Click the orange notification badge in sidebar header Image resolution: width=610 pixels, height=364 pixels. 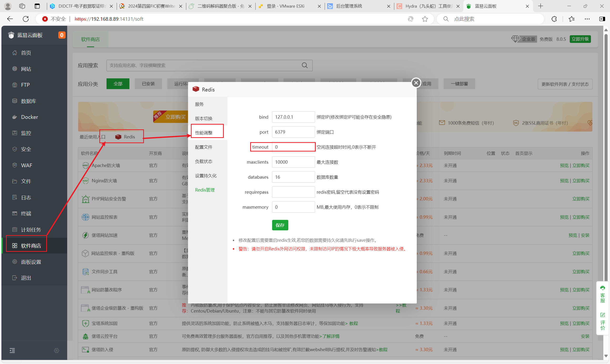coord(61,35)
